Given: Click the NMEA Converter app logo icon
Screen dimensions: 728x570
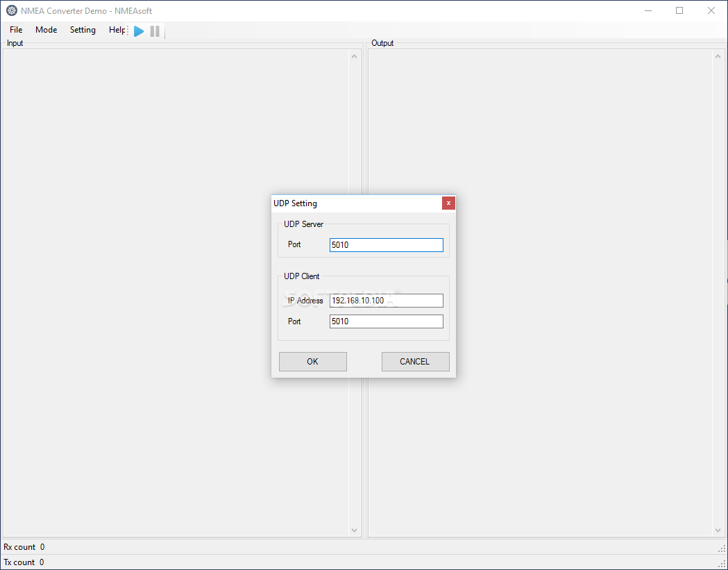Looking at the screenshot, I should point(12,10).
